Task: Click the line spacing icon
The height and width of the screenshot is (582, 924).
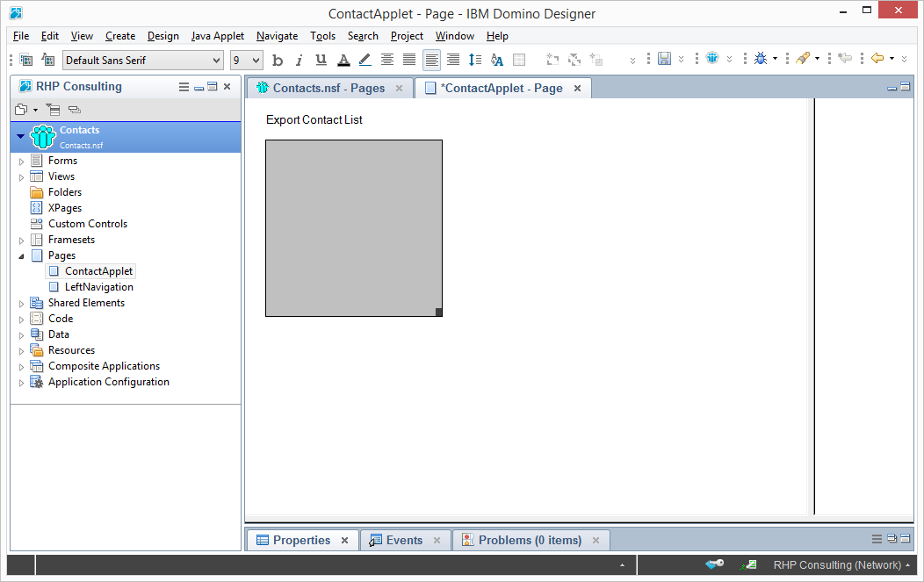Action: click(475, 60)
